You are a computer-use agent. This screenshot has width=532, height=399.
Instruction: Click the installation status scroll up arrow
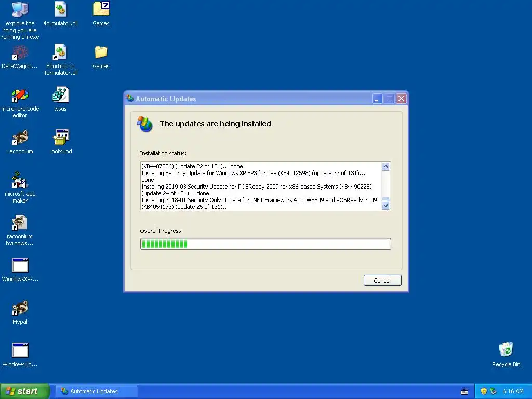(386, 166)
